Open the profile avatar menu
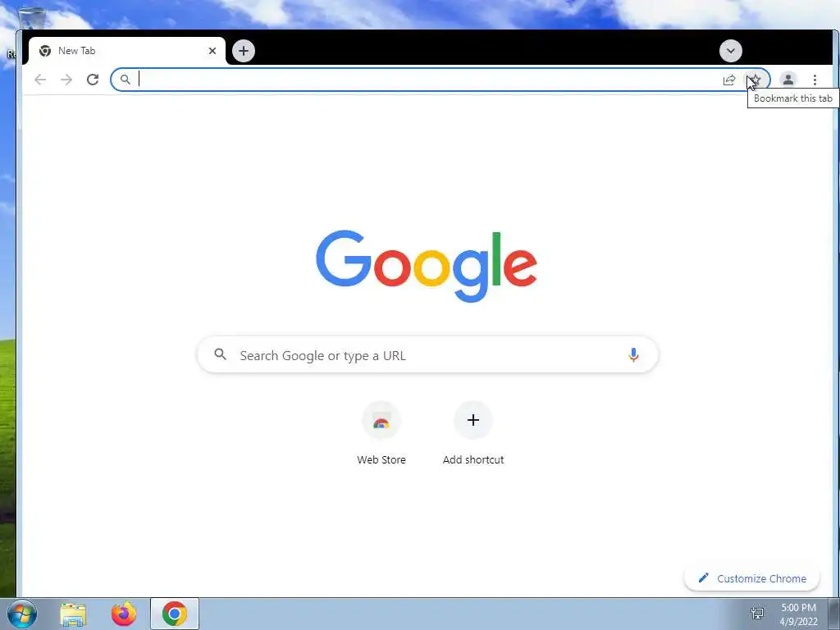The width and height of the screenshot is (840, 630). 788,80
